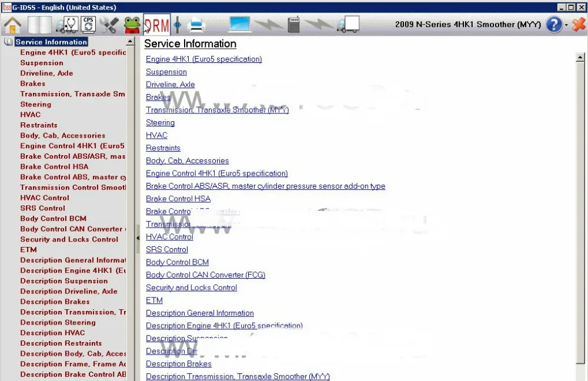Open the Suspension link

(x=166, y=72)
